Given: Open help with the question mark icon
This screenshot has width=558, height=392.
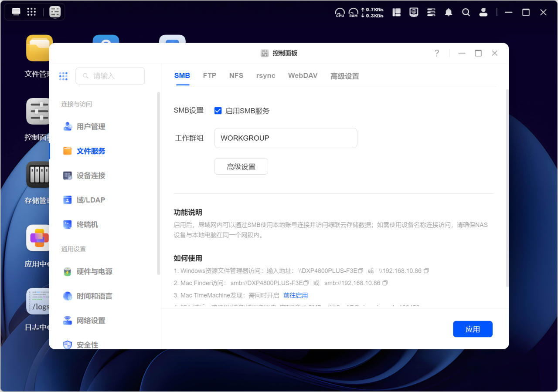Looking at the screenshot, I should tap(437, 53).
